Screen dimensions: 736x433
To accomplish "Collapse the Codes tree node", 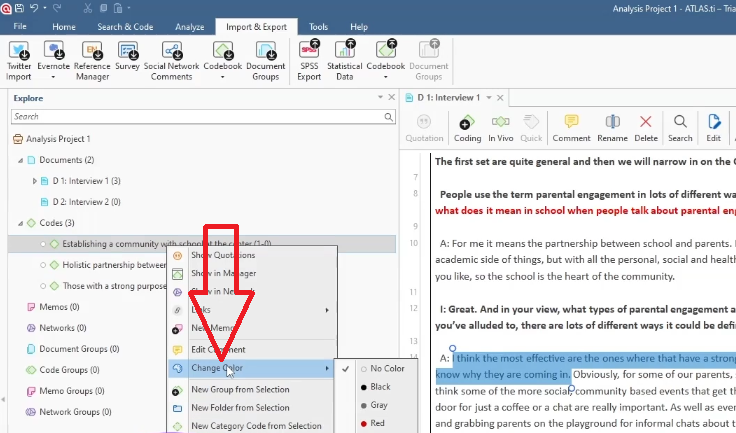I will tap(20, 223).
